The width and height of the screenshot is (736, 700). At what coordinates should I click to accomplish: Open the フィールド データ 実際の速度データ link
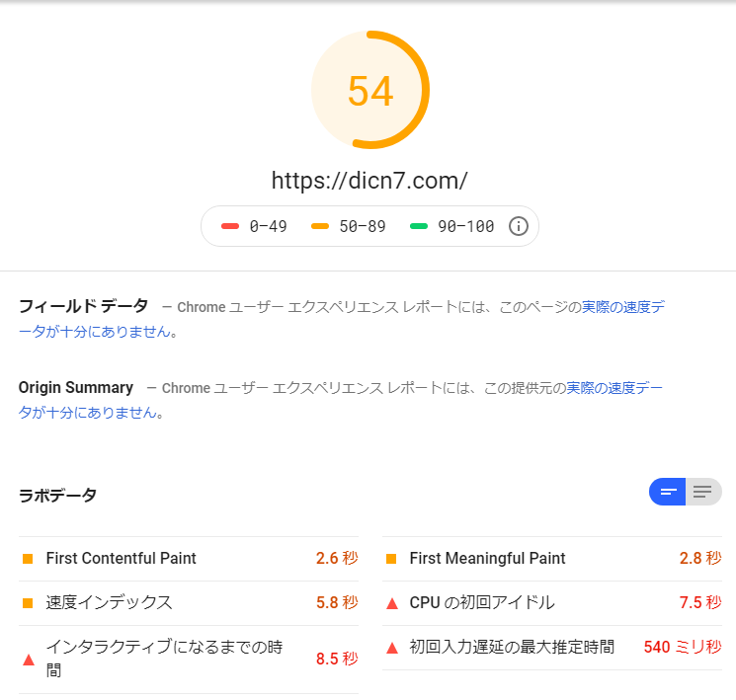pyautogui.click(x=622, y=307)
